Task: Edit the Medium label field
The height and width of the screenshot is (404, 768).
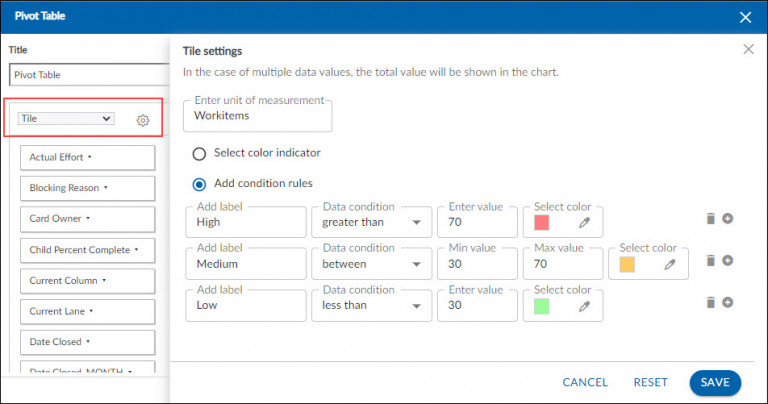Action: pos(246,264)
